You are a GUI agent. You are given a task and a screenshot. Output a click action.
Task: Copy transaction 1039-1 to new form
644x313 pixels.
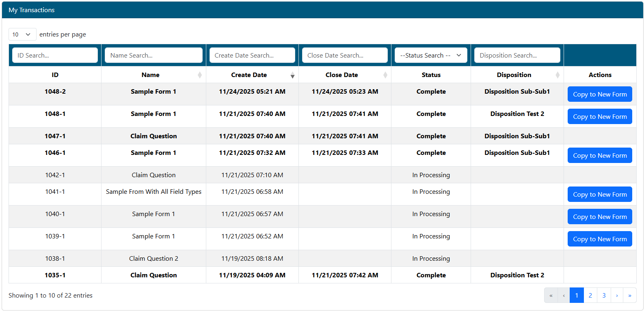pos(600,239)
